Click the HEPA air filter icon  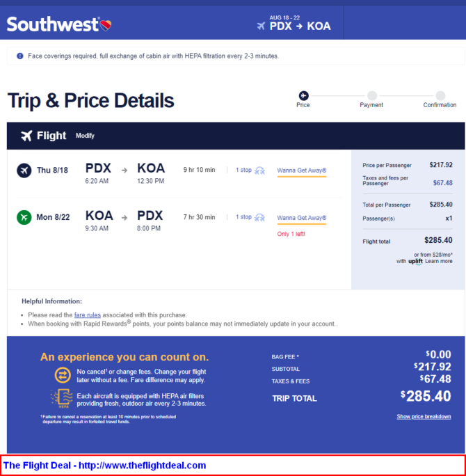pos(62,398)
